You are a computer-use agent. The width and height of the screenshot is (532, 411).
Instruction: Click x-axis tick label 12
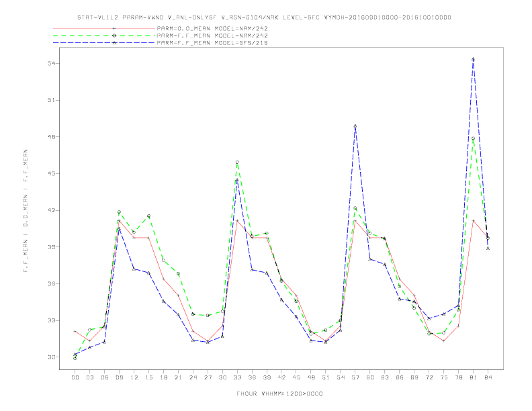pos(134,377)
